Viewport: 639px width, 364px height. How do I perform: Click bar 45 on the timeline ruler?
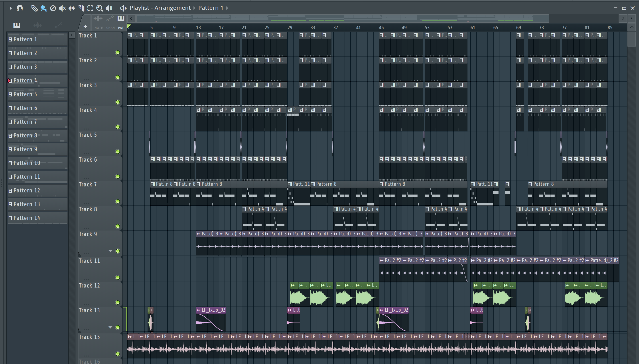coord(381,27)
